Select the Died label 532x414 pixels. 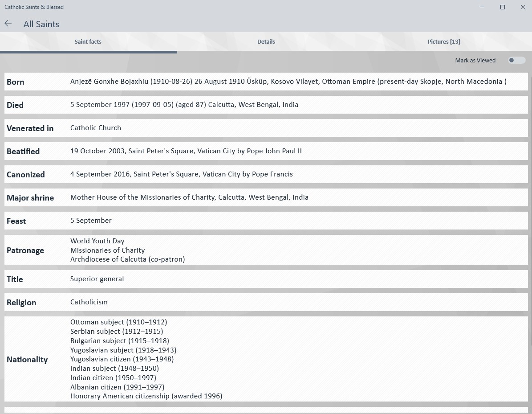click(x=15, y=105)
